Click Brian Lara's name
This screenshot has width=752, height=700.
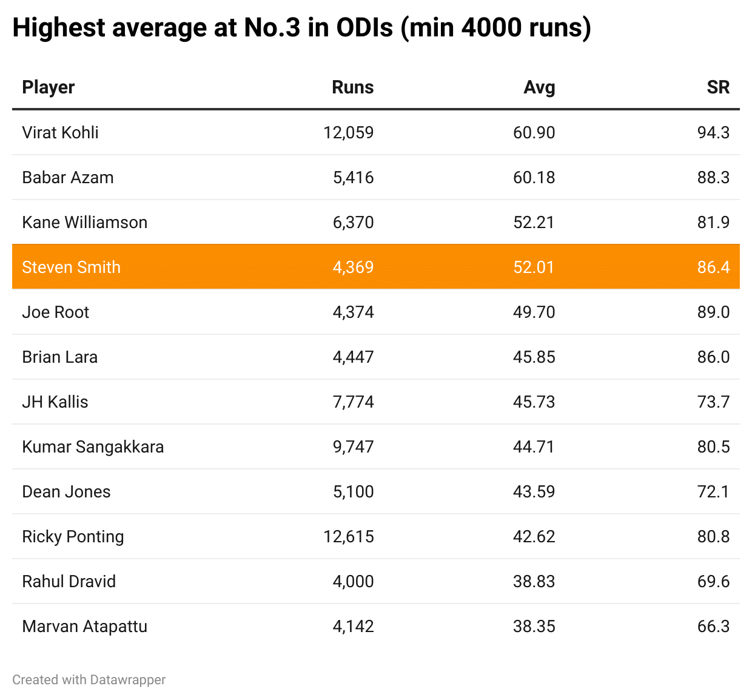[x=60, y=357]
